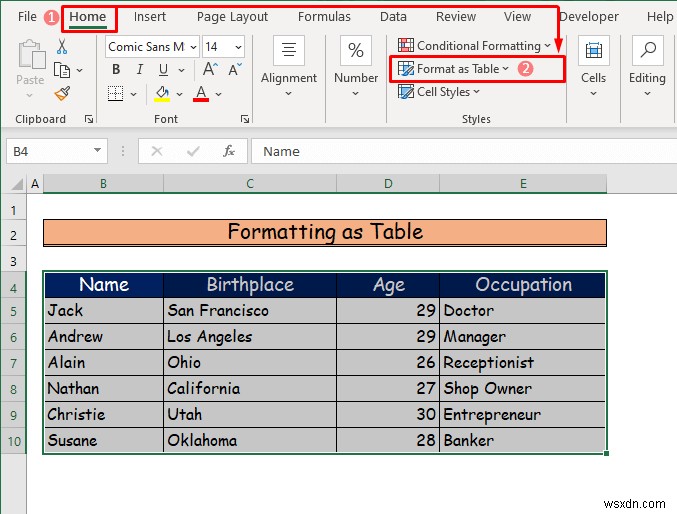Select column B header
This screenshot has width=677, height=514.
(x=103, y=184)
